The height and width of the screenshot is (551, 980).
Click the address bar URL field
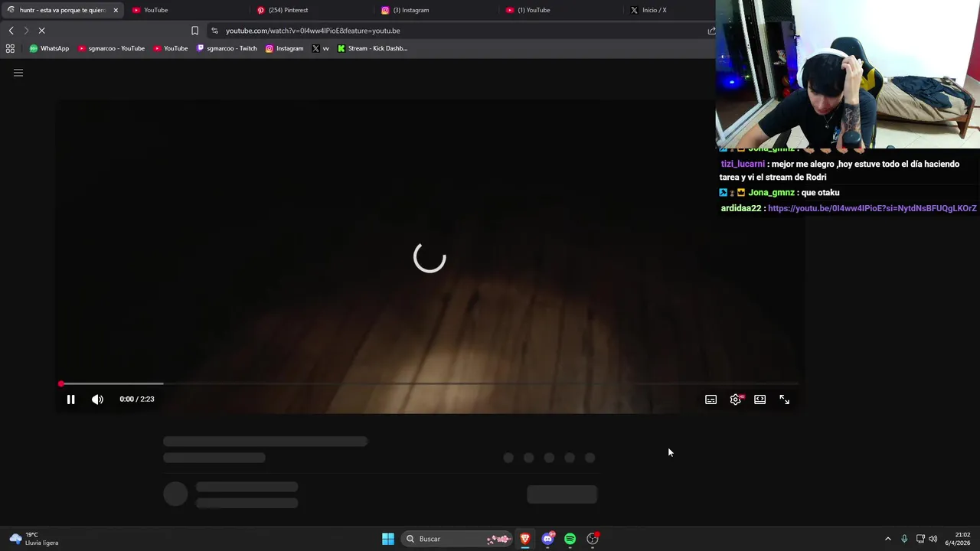459,31
